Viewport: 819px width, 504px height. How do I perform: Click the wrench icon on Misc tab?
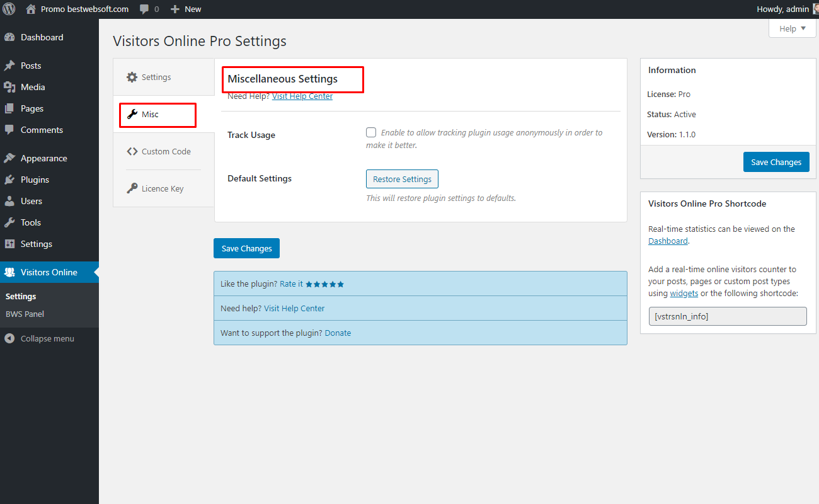(x=132, y=114)
